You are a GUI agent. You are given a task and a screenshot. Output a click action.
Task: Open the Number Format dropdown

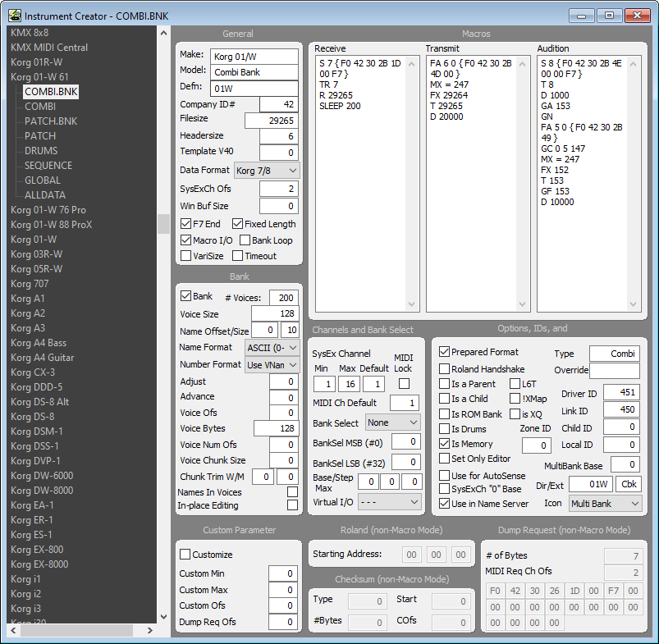272,365
